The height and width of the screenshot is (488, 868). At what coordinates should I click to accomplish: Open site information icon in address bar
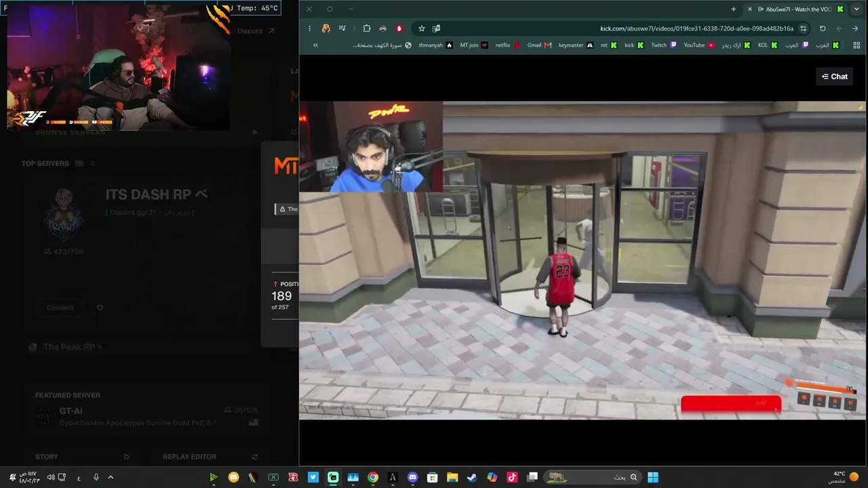click(803, 28)
